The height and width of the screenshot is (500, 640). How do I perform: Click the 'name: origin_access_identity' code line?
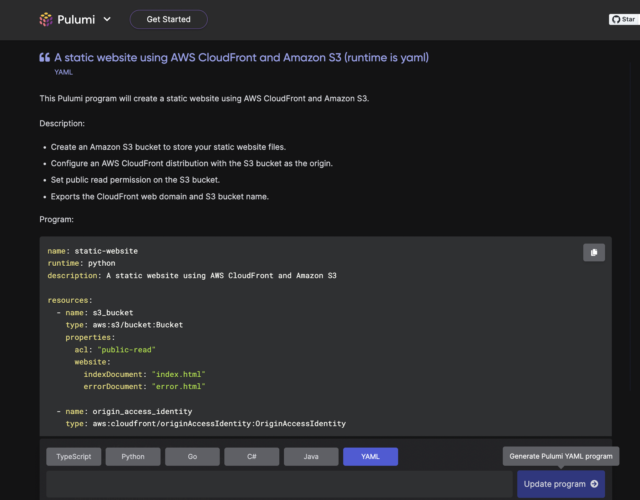coord(124,411)
